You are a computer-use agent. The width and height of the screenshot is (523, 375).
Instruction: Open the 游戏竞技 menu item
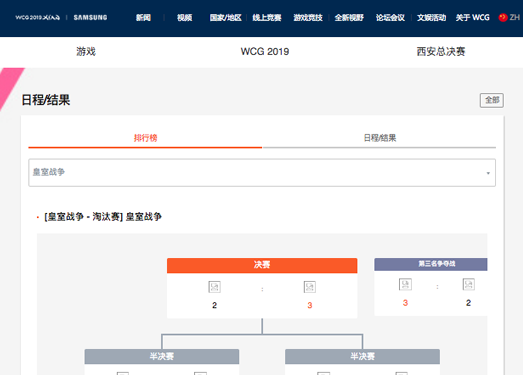pyautogui.click(x=308, y=18)
